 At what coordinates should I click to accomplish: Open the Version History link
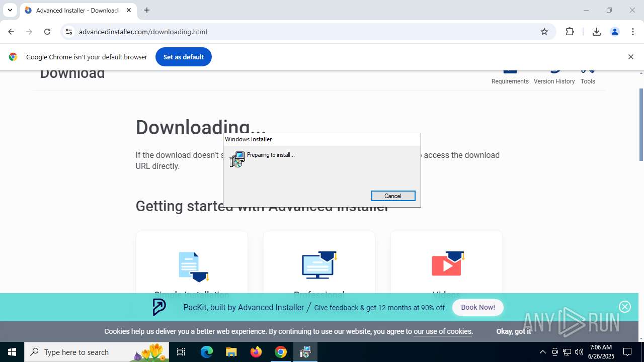554,81
